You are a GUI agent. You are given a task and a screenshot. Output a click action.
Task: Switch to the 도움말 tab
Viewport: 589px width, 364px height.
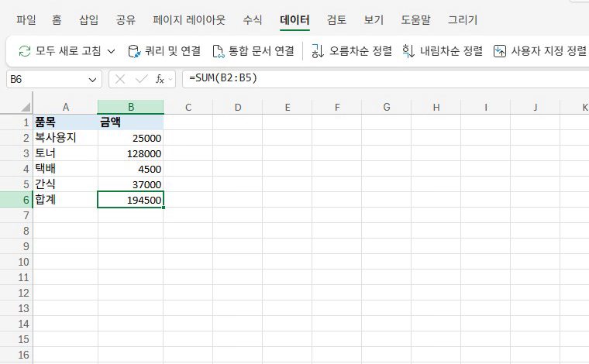pos(415,19)
